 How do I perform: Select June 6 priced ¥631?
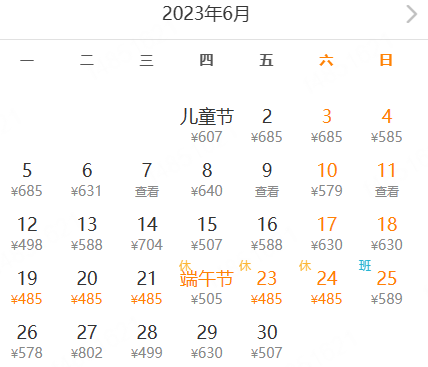(x=87, y=180)
